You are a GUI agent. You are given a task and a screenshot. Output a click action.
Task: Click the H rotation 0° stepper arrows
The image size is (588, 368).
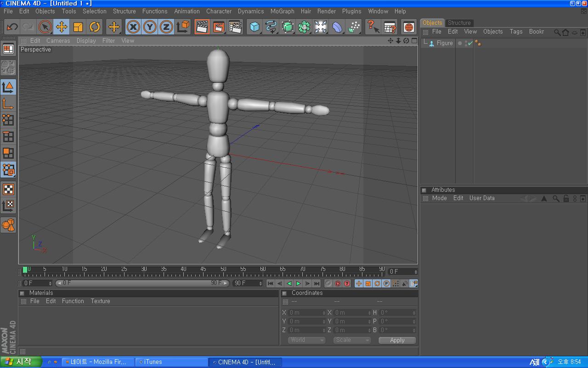pyautogui.click(x=414, y=313)
